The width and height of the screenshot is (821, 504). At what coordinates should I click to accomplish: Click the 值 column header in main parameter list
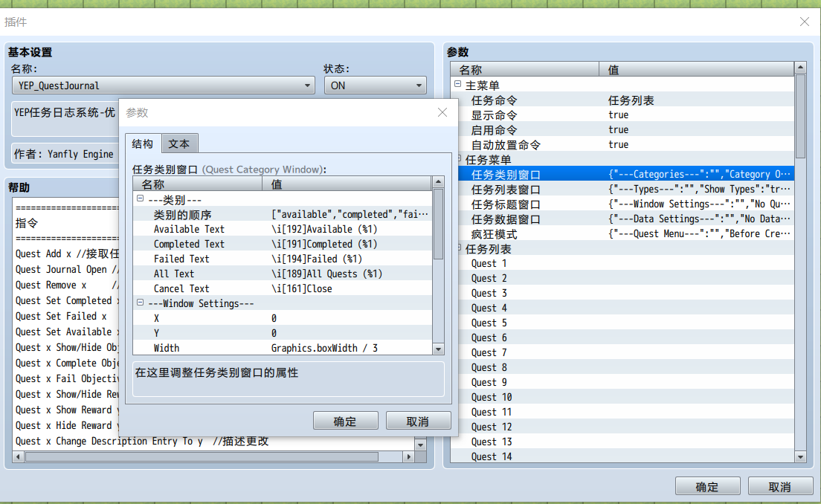(x=696, y=69)
